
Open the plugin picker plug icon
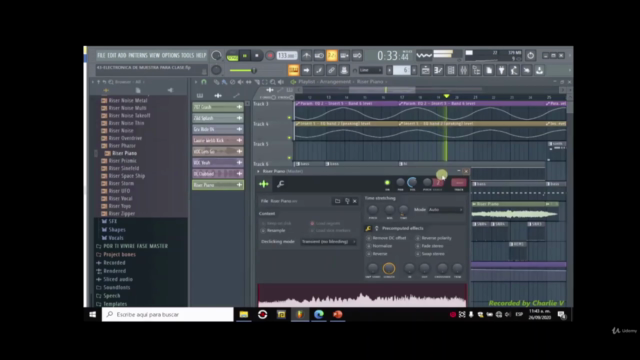[x=502, y=71]
